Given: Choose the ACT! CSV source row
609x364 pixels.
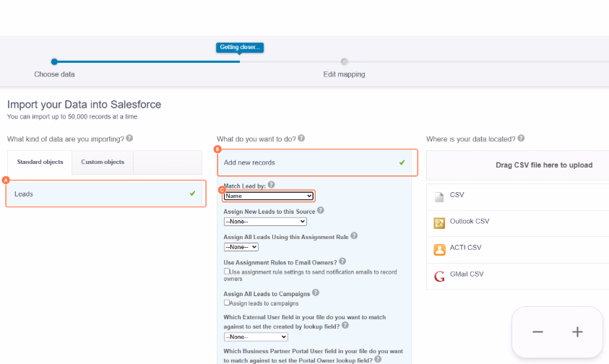Looking at the screenshot, I should pyautogui.click(x=518, y=250).
